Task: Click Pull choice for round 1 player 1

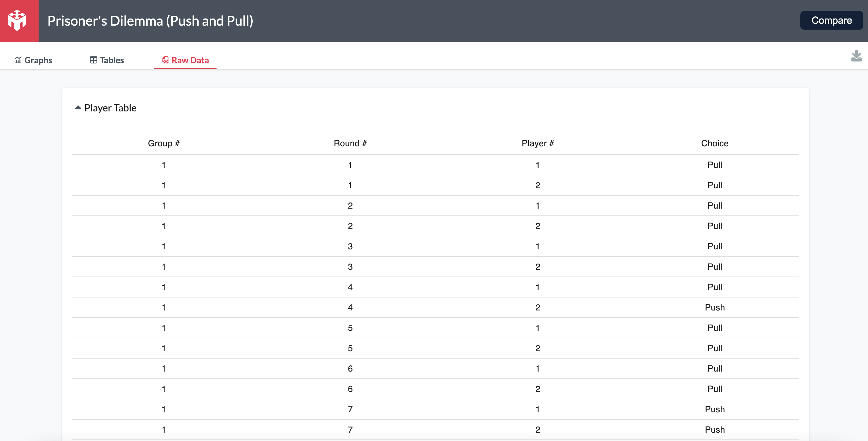Action: pyautogui.click(x=715, y=165)
